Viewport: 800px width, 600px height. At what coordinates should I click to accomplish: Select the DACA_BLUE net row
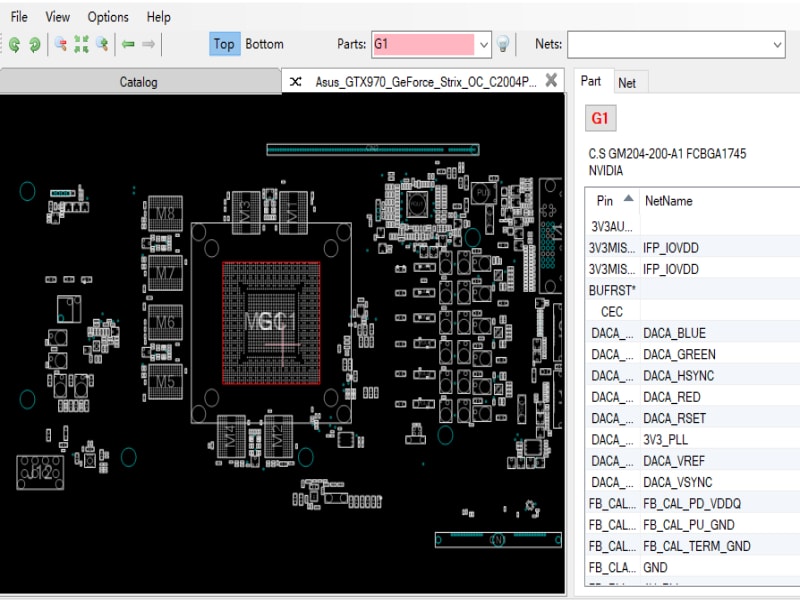pos(693,333)
